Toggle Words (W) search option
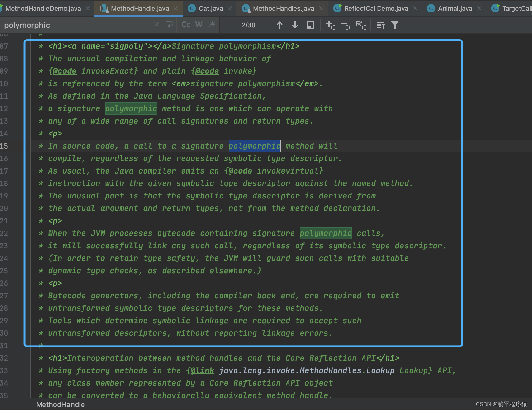The image size is (532, 410). click(199, 25)
